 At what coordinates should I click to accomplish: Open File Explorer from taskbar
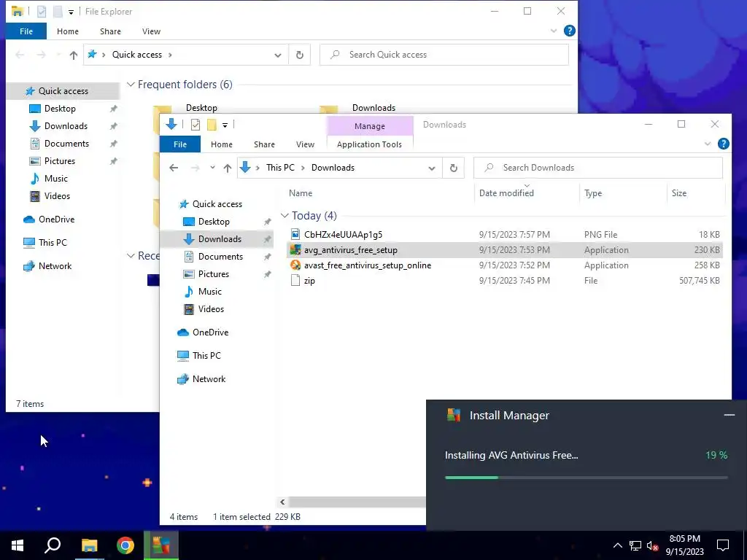pyautogui.click(x=89, y=545)
